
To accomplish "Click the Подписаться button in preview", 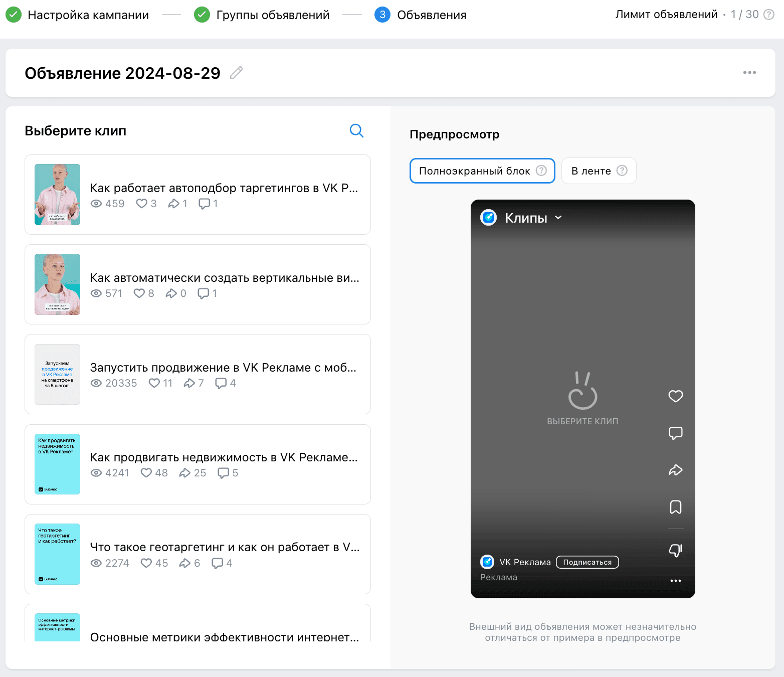I will (587, 562).
